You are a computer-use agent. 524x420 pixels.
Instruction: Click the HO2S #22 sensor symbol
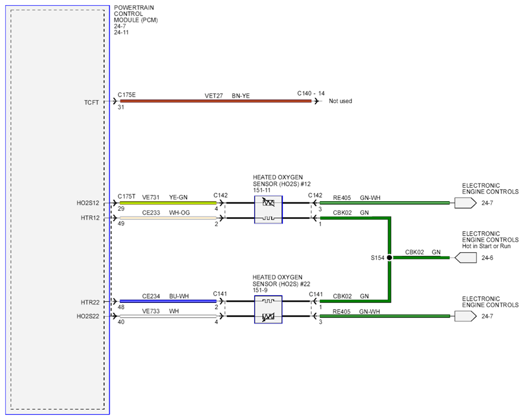[268, 310]
